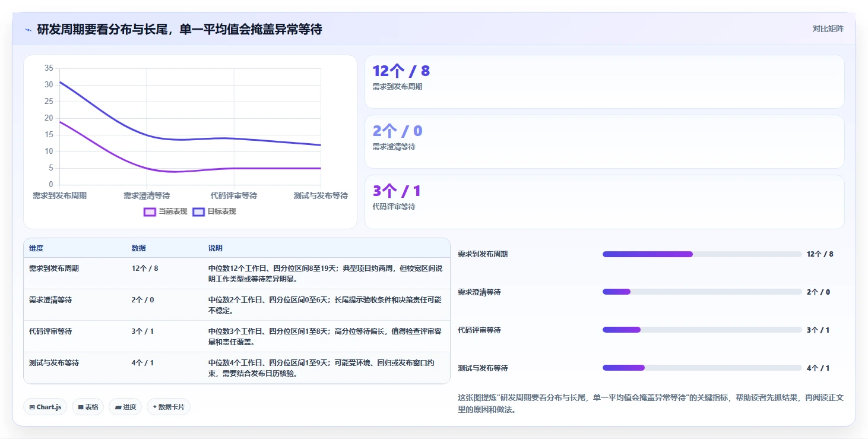
Task: Click description starting 中位数2个工作日
Action: (x=325, y=305)
